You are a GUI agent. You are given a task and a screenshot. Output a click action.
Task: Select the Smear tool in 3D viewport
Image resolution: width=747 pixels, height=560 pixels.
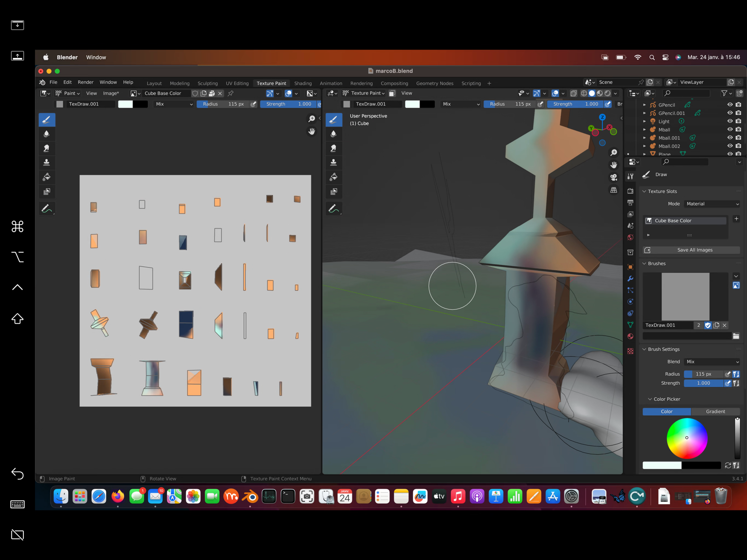333,148
